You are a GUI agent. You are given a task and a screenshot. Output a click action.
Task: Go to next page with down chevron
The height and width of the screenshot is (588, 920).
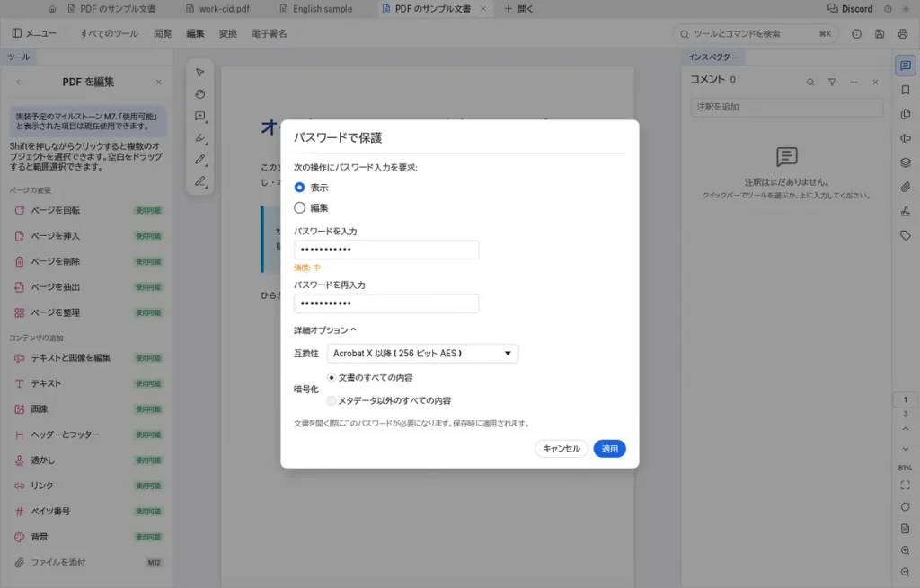coord(906,449)
